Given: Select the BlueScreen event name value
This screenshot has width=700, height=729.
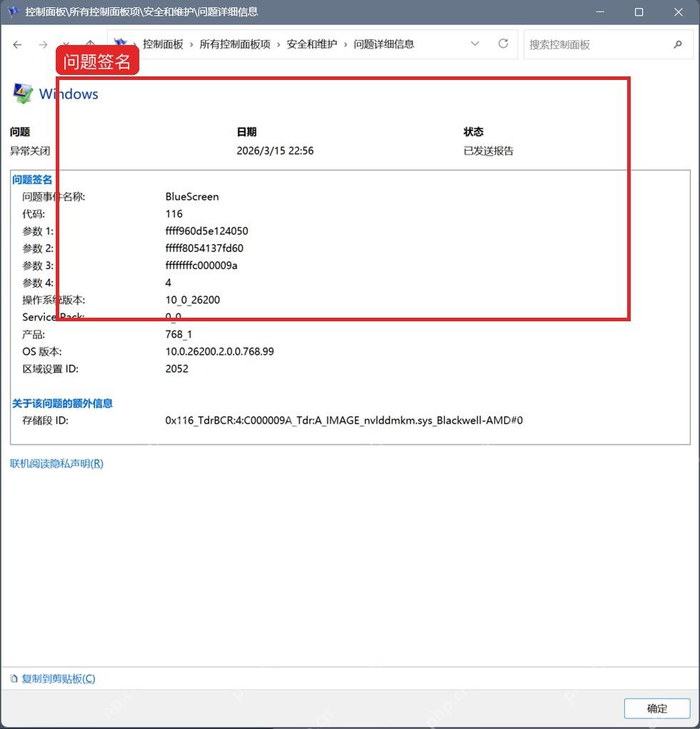Looking at the screenshot, I should (x=192, y=196).
